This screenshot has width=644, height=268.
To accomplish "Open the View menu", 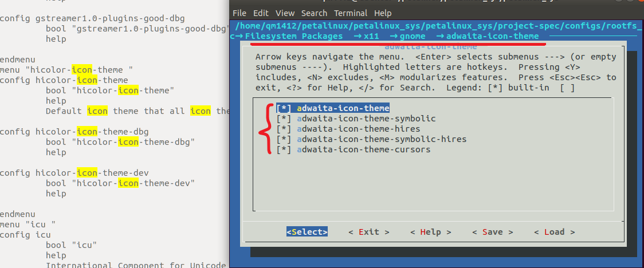I will pyautogui.click(x=285, y=13).
